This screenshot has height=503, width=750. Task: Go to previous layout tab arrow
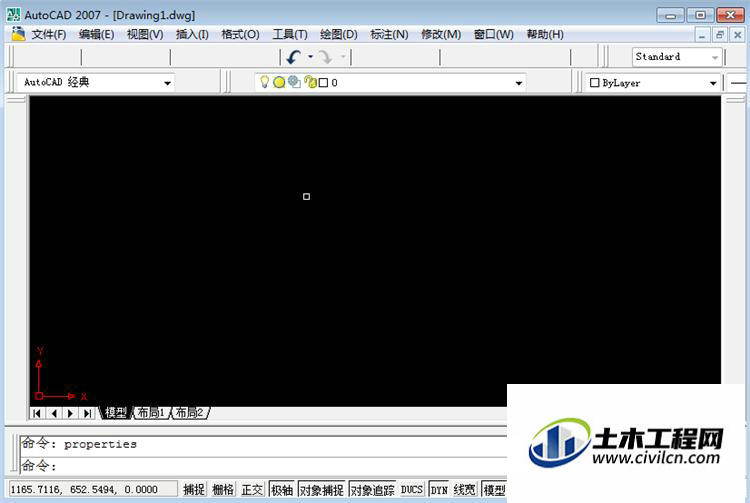click(x=54, y=413)
